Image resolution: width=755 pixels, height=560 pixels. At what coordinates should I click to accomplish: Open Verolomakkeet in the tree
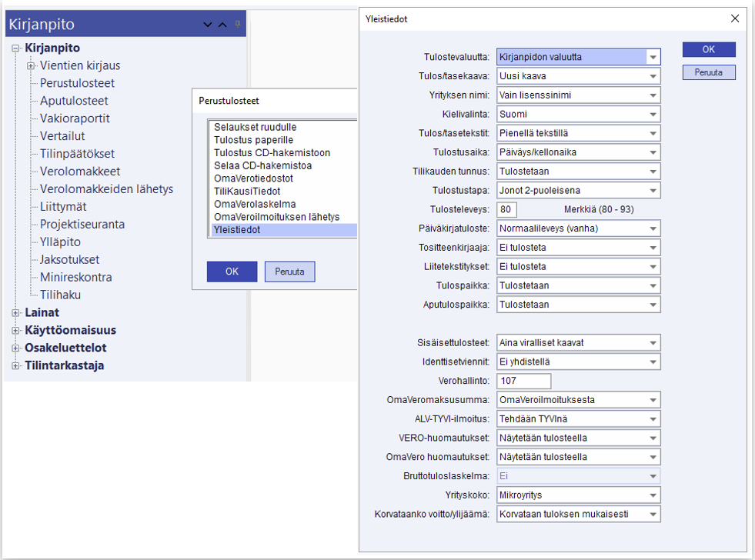pyautogui.click(x=80, y=172)
